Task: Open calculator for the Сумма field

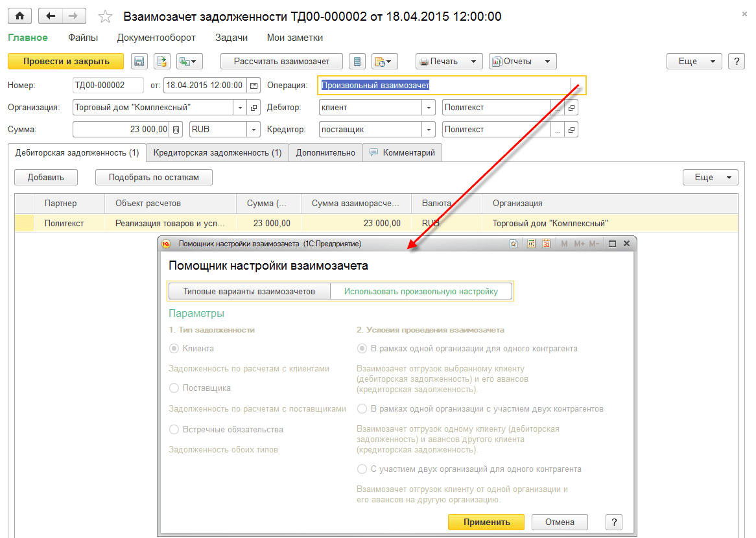Action: click(176, 129)
